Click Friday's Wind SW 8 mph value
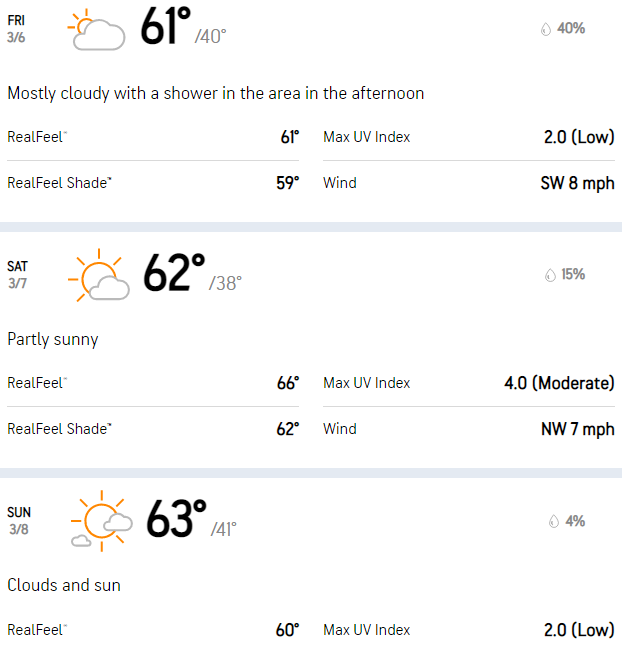This screenshot has width=622, height=652. pos(578,183)
